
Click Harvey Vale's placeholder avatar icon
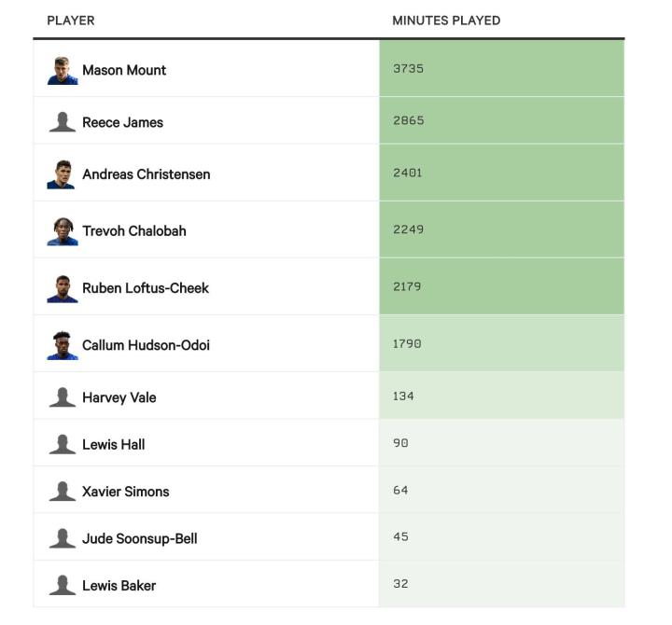pyautogui.click(x=63, y=397)
